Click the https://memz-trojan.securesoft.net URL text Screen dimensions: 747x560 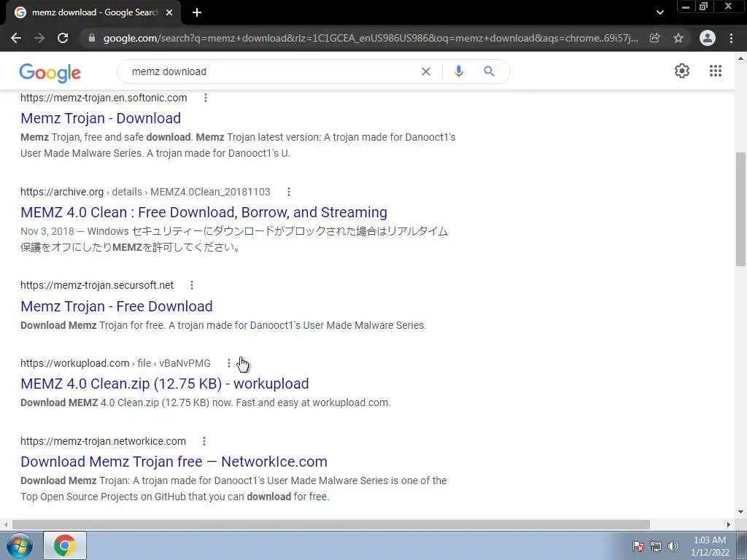[97, 285]
